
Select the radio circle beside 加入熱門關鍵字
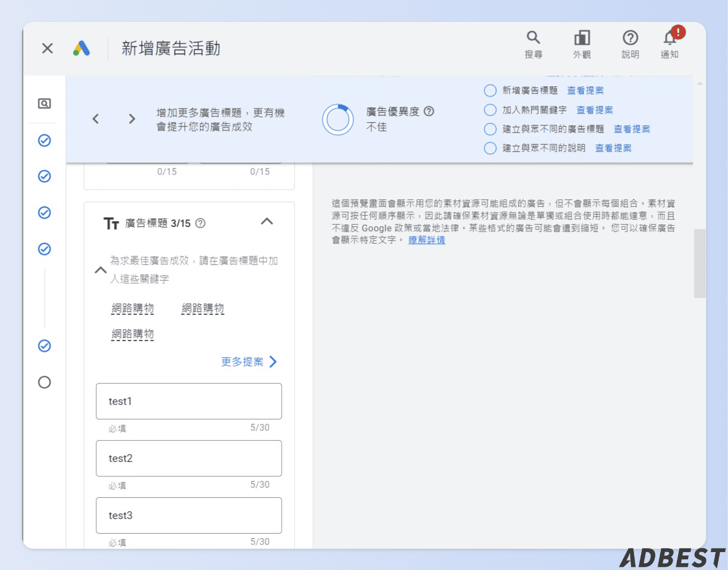(490, 110)
